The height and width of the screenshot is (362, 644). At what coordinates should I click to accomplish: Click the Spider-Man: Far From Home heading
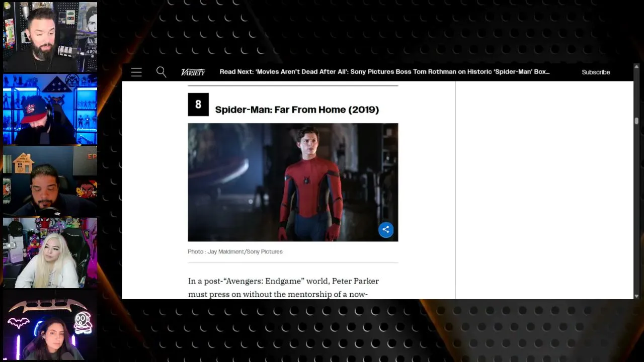coord(297,110)
